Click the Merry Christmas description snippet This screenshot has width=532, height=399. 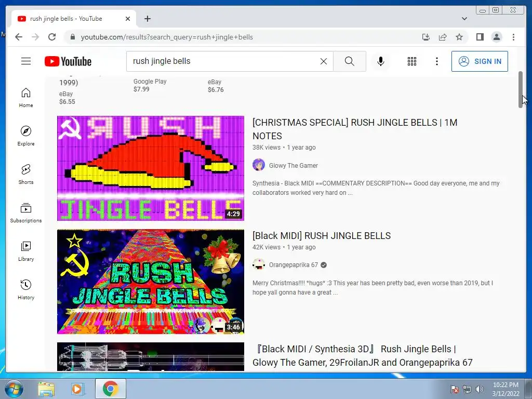373,288
